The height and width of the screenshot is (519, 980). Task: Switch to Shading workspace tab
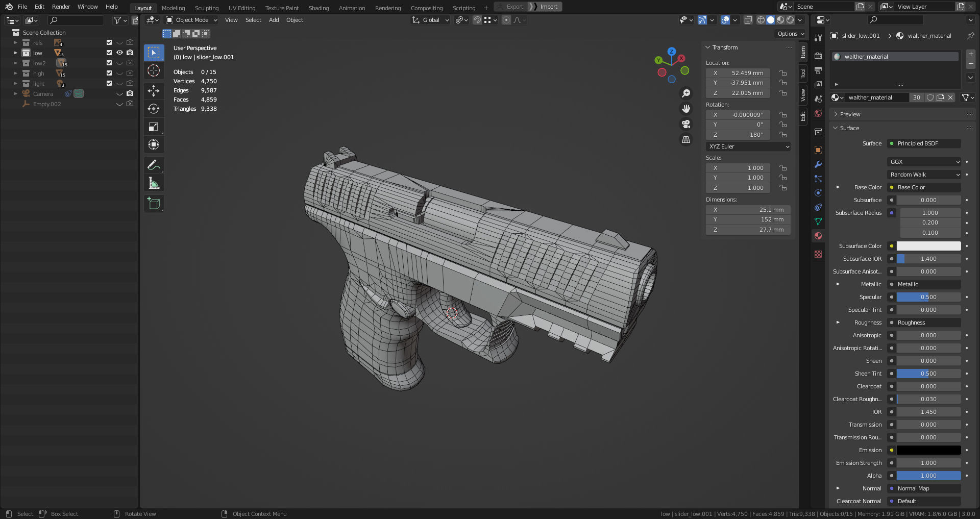[318, 8]
